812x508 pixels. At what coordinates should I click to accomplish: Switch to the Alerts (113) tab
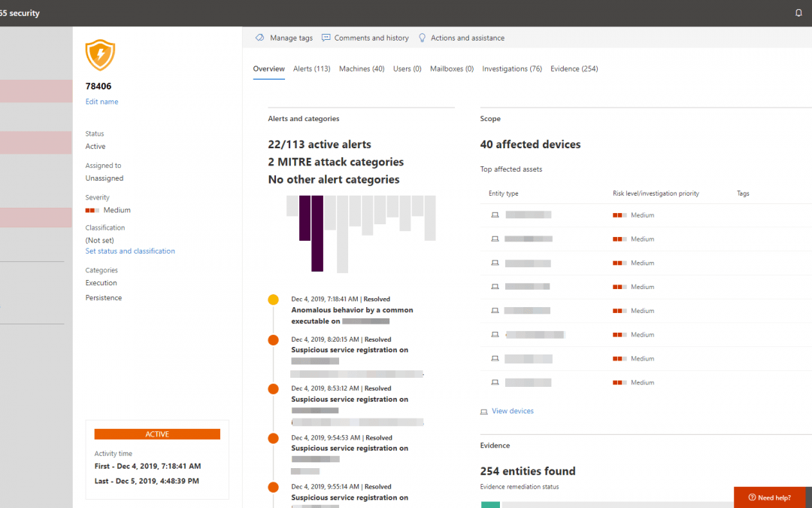click(x=311, y=68)
